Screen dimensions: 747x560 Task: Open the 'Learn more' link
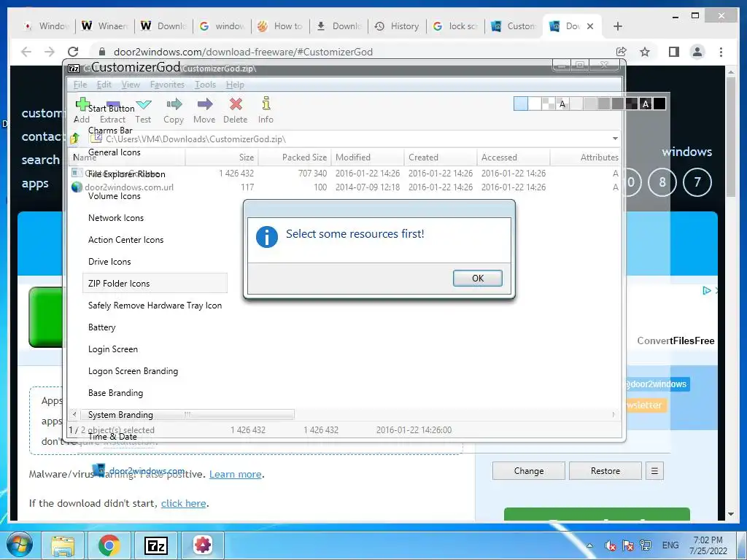[x=236, y=474]
